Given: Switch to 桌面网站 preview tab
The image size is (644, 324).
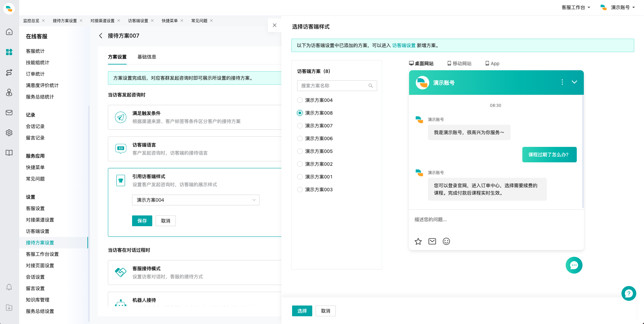Looking at the screenshot, I should (x=421, y=64).
